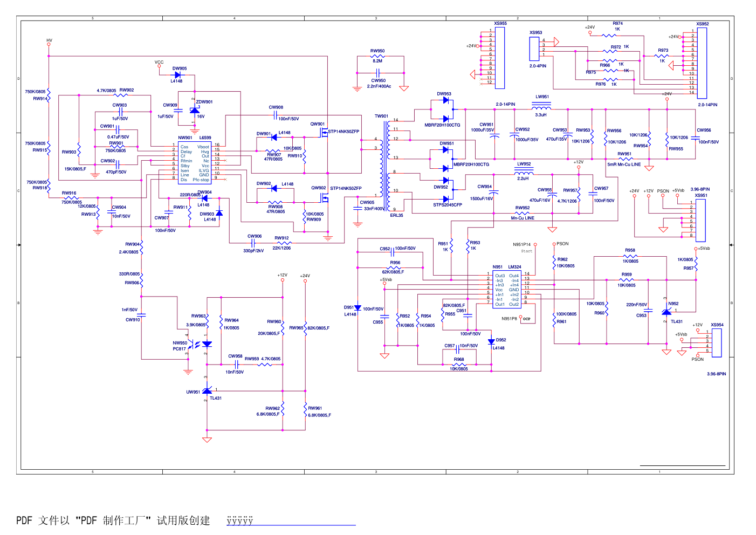Click the ZDW901 16V zener diode
Viewport: 756px width, 535px height.
(194, 110)
